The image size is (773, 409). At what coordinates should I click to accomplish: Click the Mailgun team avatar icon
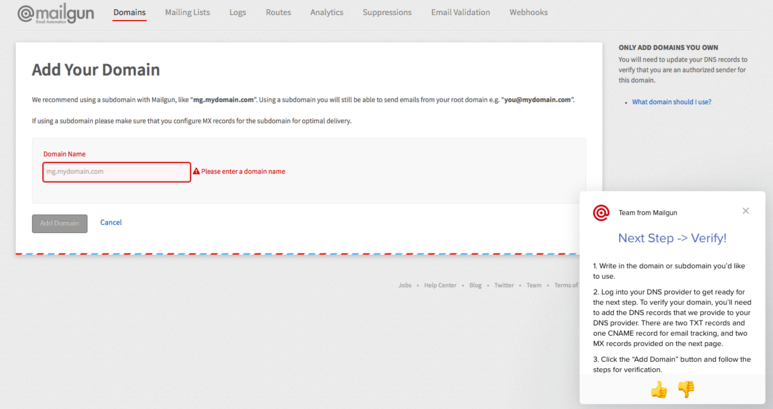pyautogui.click(x=601, y=213)
